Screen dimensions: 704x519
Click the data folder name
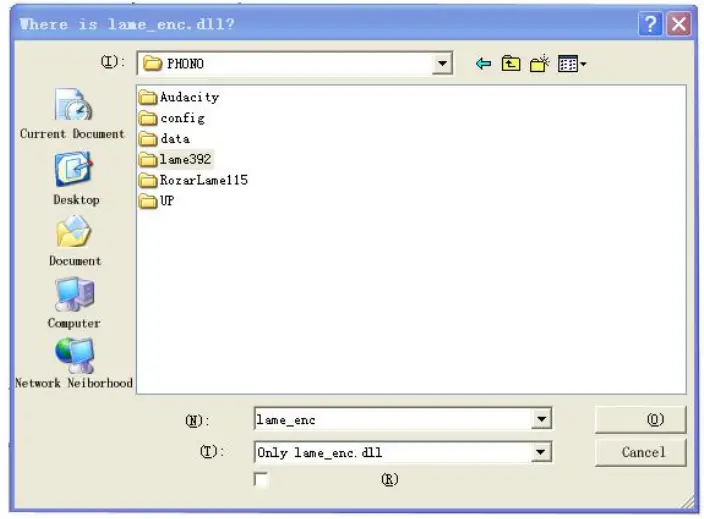pyautogui.click(x=175, y=139)
